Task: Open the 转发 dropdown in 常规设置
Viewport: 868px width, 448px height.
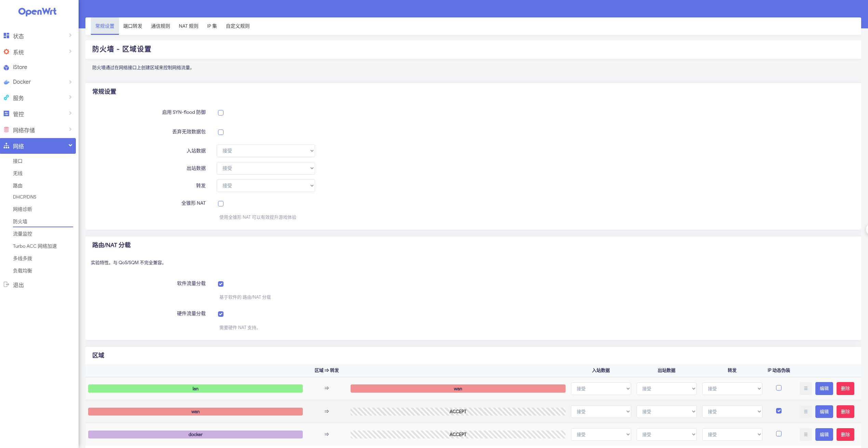Action: pos(266,186)
